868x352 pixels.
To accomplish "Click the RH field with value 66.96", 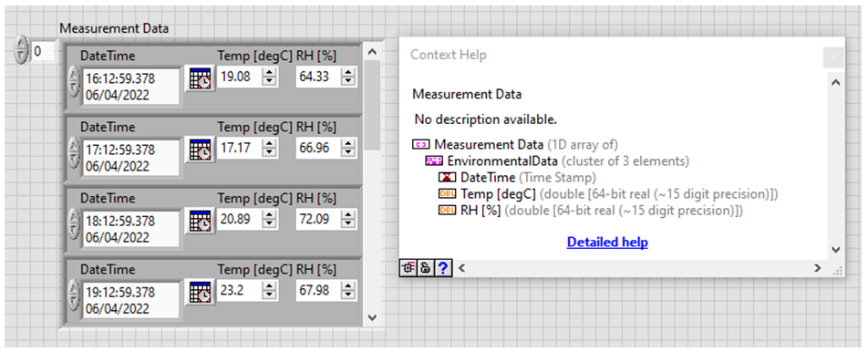I will pyautogui.click(x=318, y=148).
